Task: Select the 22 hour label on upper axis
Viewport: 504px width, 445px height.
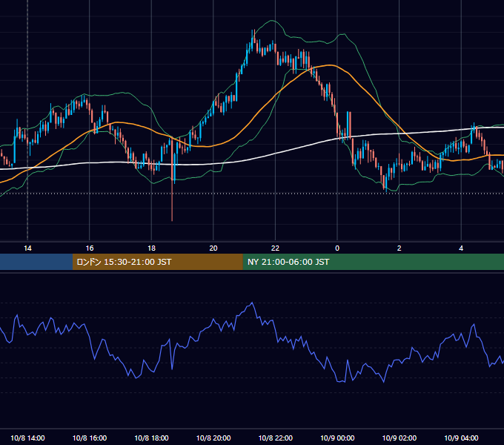Action: point(275,248)
